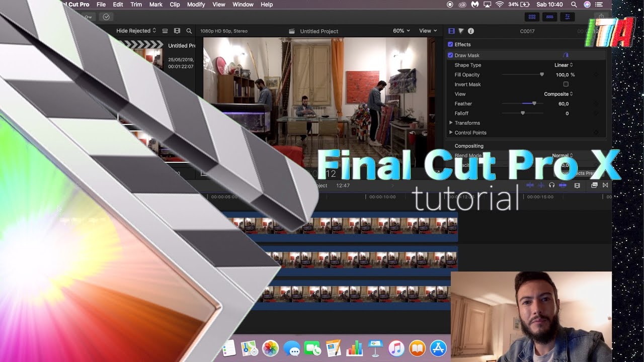644x362 pixels.
Task: Open the viewer View options dropdown
Action: (x=428, y=31)
